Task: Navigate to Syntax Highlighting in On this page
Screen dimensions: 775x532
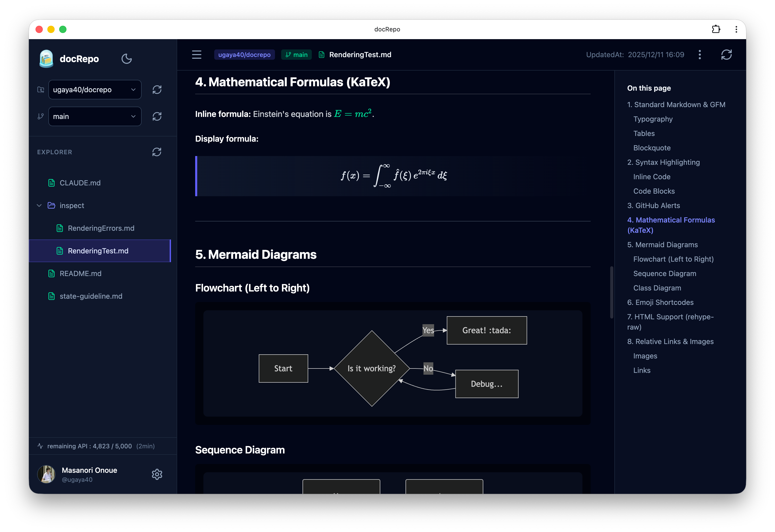Action: click(x=664, y=162)
